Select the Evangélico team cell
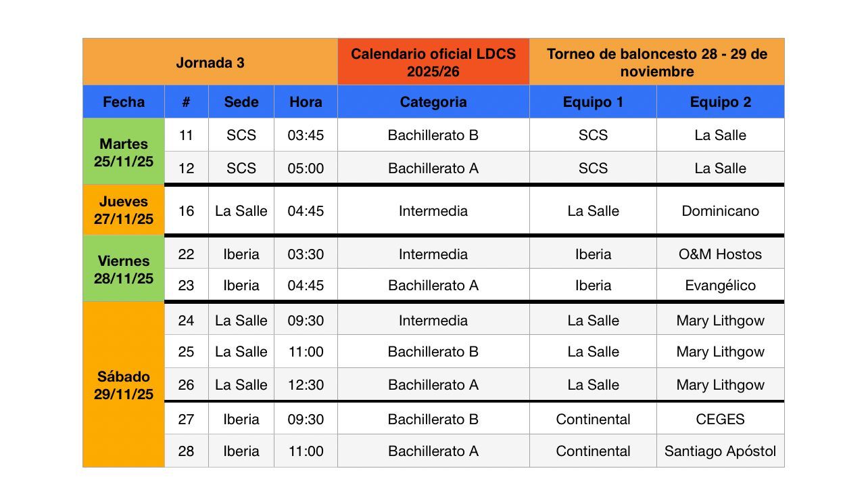868x477 pixels. coord(720,286)
